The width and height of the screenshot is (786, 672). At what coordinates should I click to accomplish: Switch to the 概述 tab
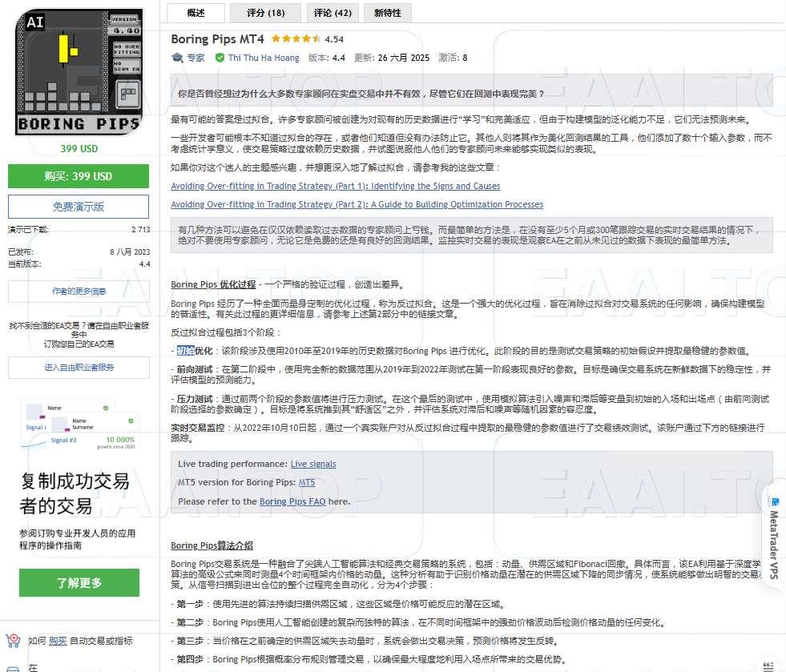click(196, 13)
